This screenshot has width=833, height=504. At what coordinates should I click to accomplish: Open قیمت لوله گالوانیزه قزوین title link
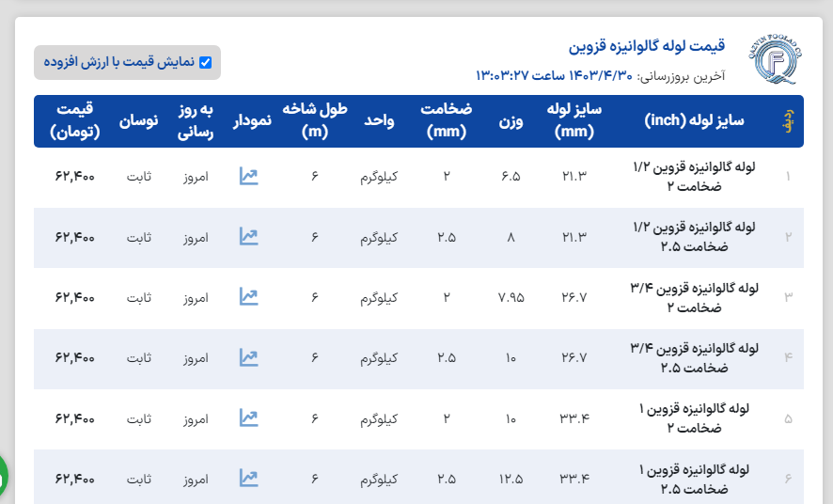pos(647,45)
